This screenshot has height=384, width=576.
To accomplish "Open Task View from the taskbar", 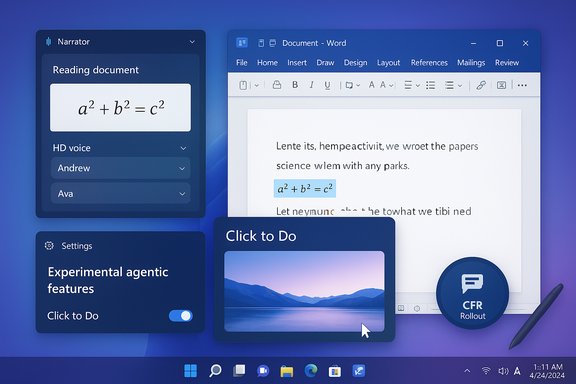I will click(x=239, y=371).
